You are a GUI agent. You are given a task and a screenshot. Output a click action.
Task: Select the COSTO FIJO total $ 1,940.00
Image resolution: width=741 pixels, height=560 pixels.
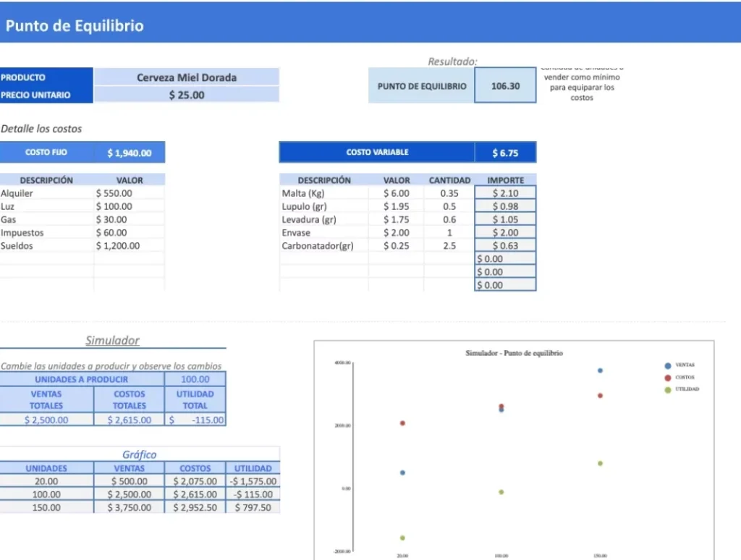[x=130, y=153]
